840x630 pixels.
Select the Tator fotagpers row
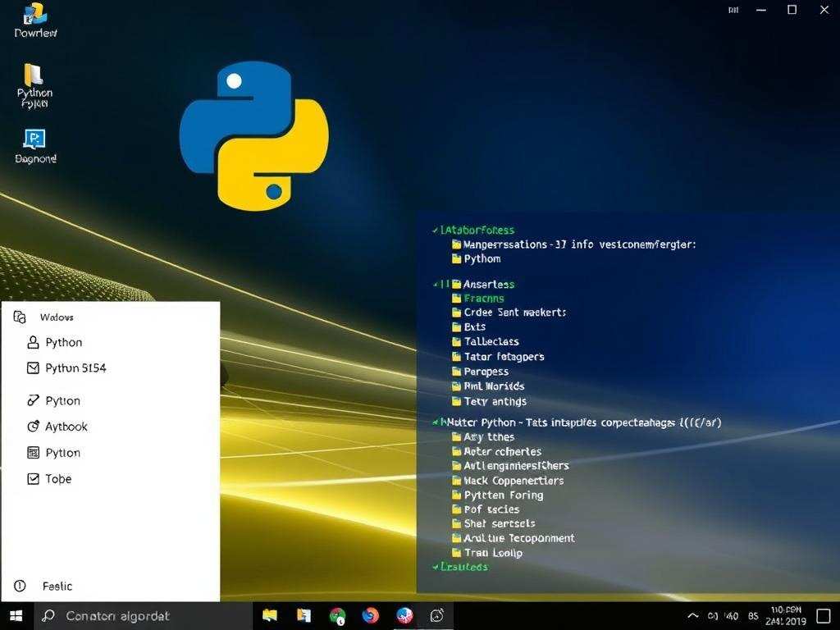(x=498, y=356)
